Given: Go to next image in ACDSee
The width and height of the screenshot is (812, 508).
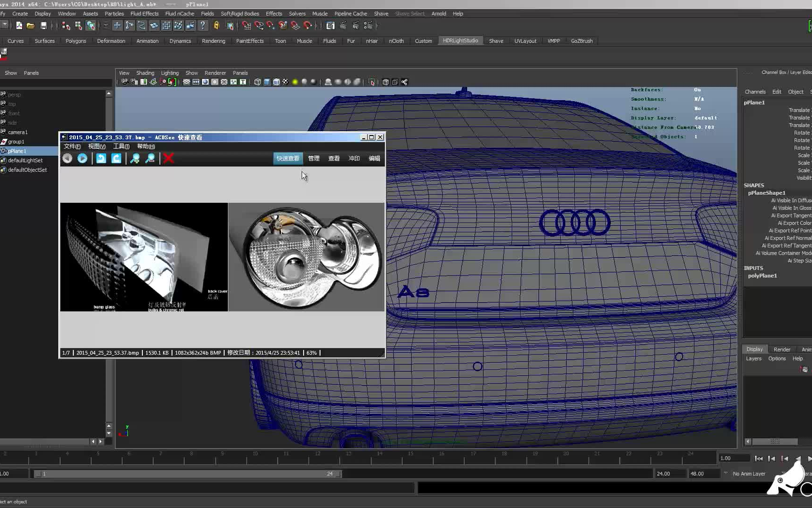Looking at the screenshot, I should point(82,159).
